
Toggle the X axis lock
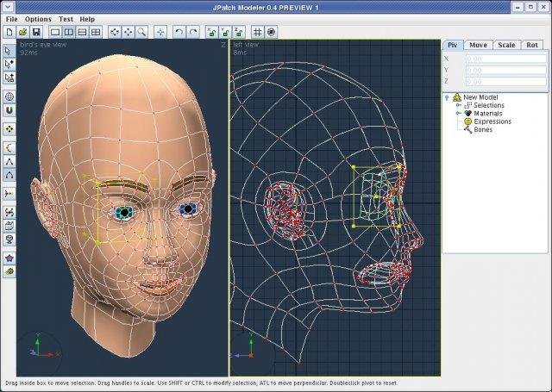click(210, 32)
